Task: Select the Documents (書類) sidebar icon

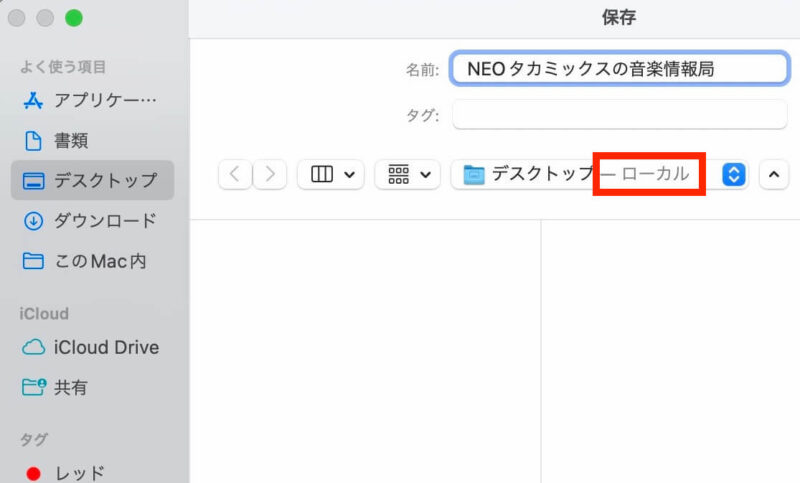Action: [x=34, y=140]
